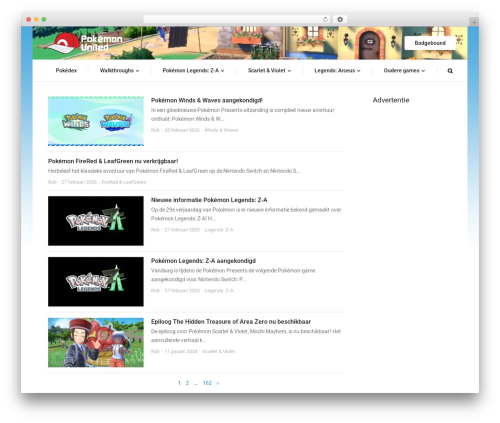
Task: Expand the Walkthroughs dropdown menu
Action: click(119, 70)
